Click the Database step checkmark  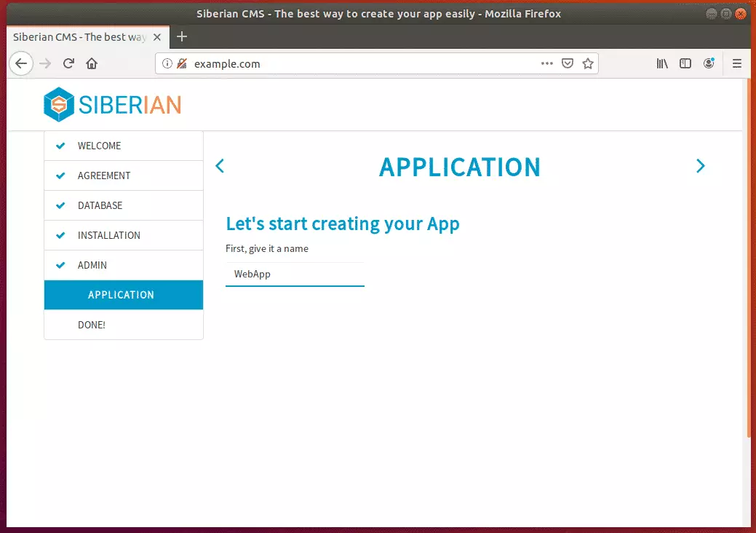(x=60, y=205)
